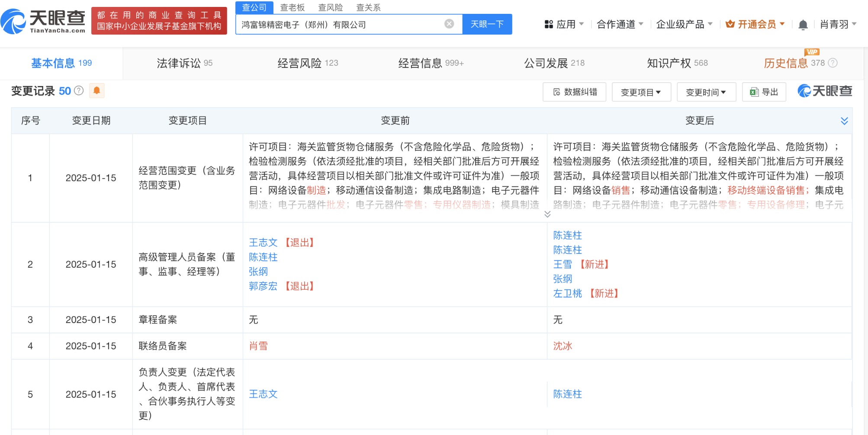
Task: Clear the search box text
Action: tap(449, 24)
